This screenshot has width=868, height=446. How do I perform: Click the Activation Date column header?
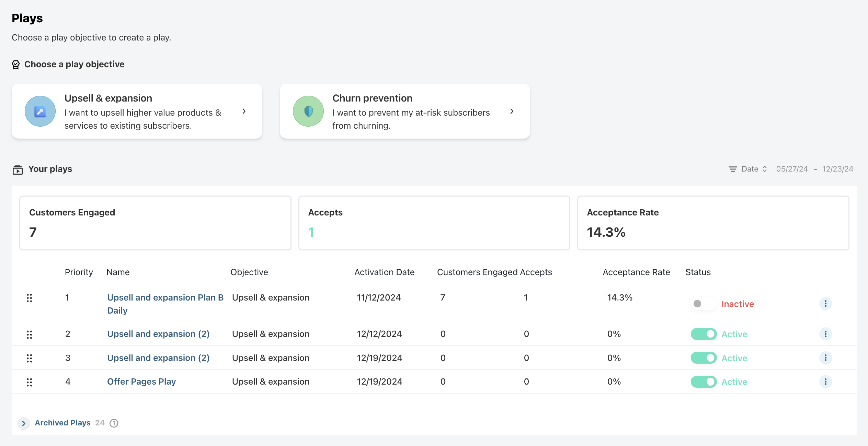tap(384, 272)
